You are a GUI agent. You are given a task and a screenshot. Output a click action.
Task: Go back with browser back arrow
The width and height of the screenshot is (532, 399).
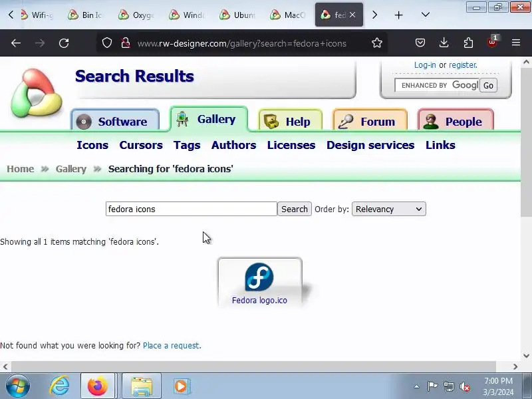pos(16,43)
